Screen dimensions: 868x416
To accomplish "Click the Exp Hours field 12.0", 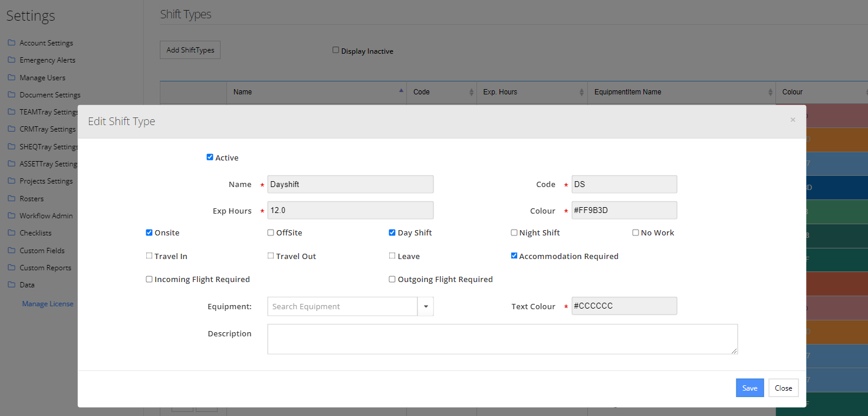I will click(350, 210).
